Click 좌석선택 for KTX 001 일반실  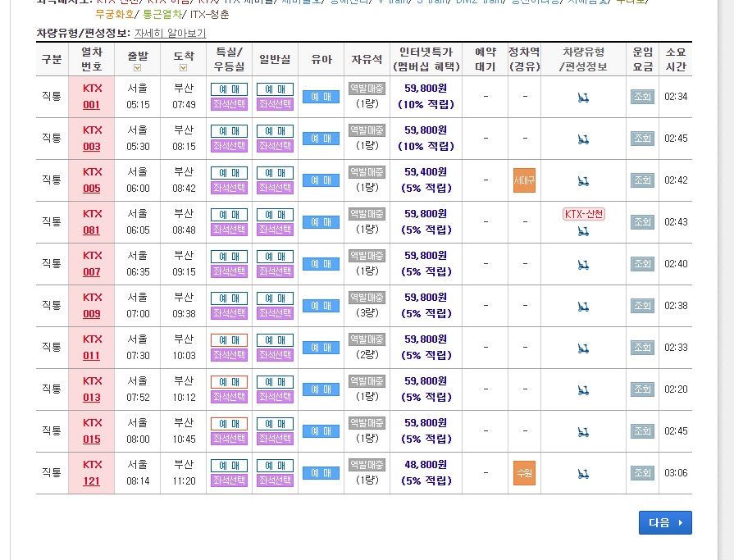274,104
